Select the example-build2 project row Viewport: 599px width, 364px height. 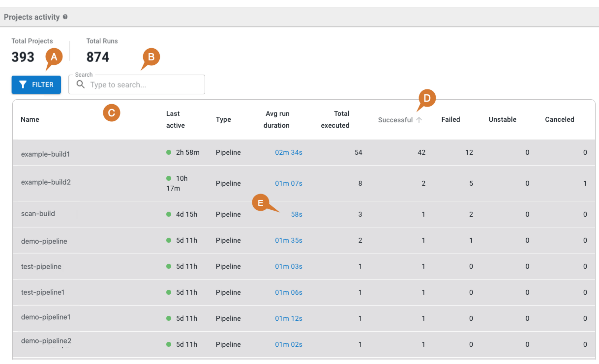[46, 182]
